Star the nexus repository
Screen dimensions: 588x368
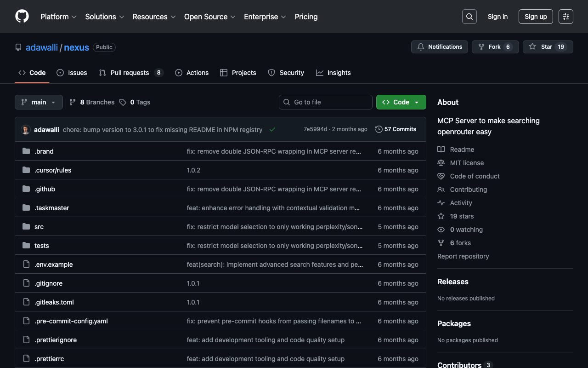coord(547,47)
